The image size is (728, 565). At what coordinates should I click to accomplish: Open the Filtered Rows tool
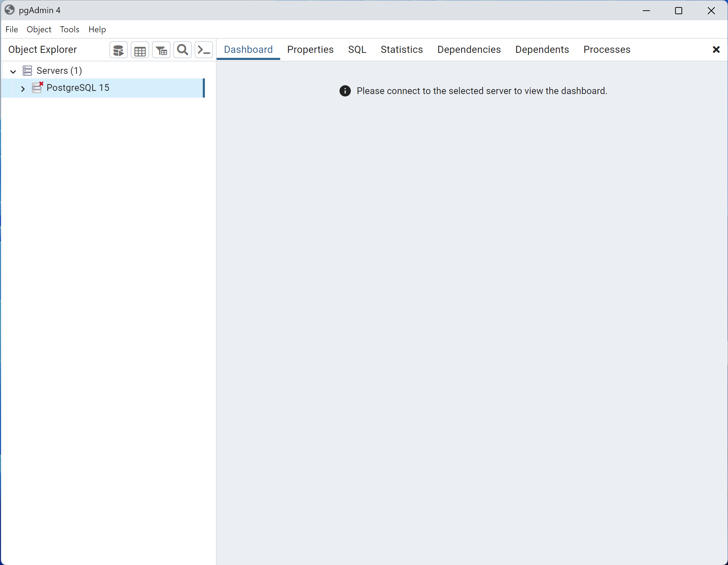coord(161,50)
